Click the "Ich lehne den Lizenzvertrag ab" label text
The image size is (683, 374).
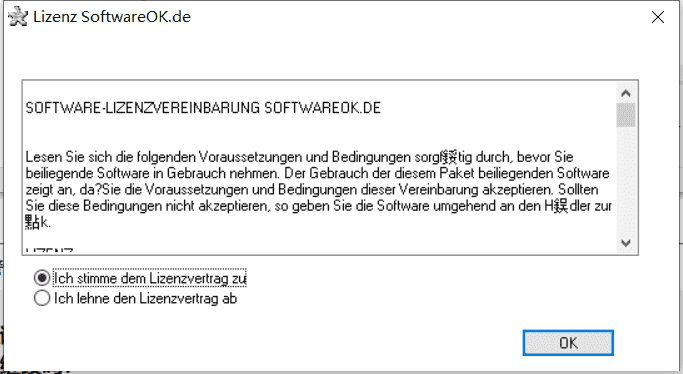coord(145,299)
